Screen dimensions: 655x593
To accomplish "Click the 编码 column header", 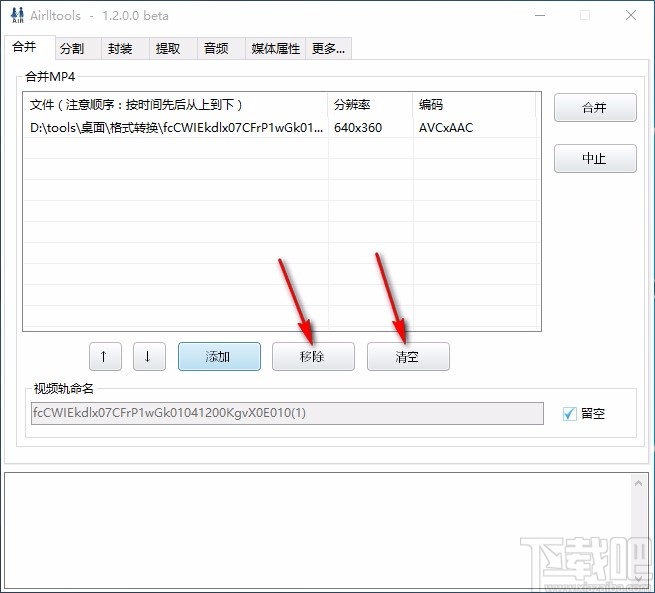I will pos(475,104).
